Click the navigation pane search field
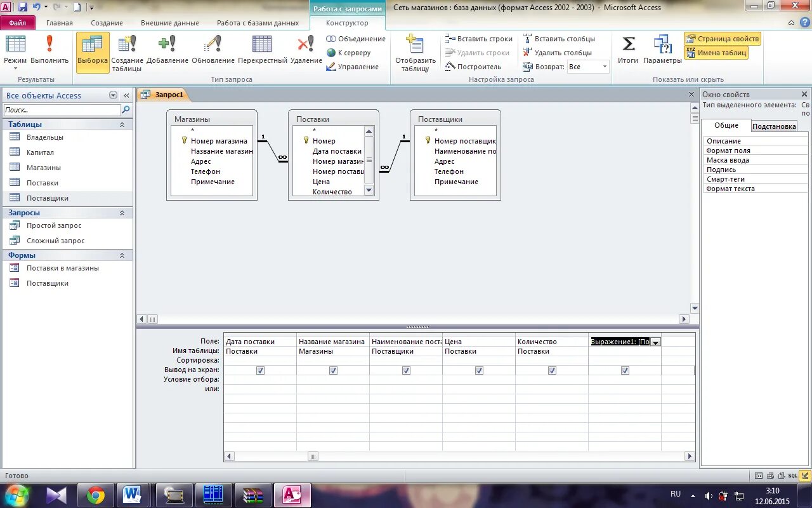812x508 pixels. point(62,110)
